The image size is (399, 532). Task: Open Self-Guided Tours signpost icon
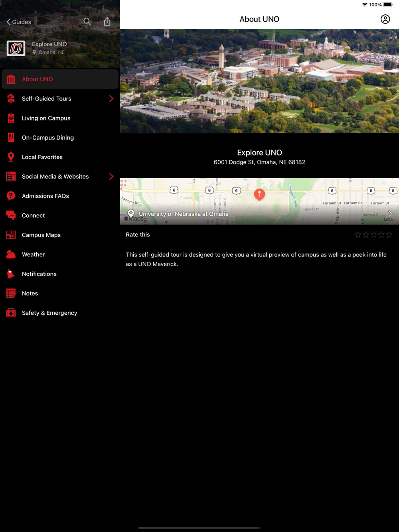[11, 99]
